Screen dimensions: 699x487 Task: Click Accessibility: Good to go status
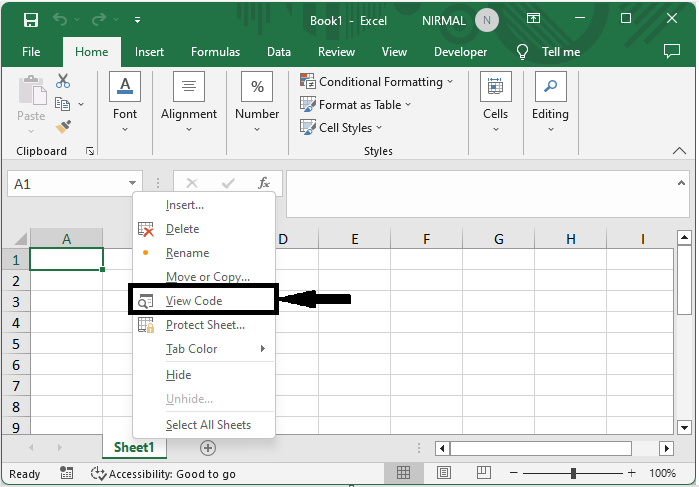pyautogui.click(x=163, y=474)
